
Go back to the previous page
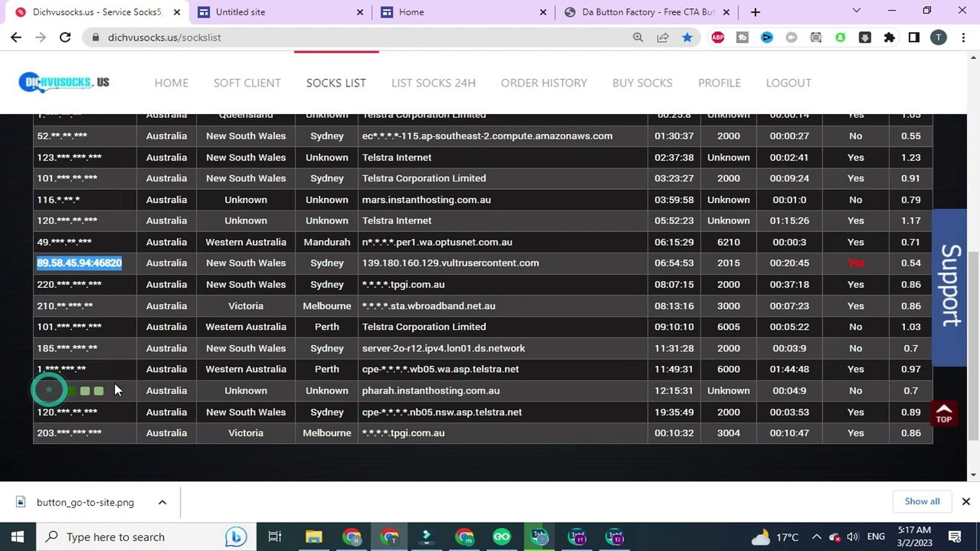pyautogui.click(x=16, y=37)
